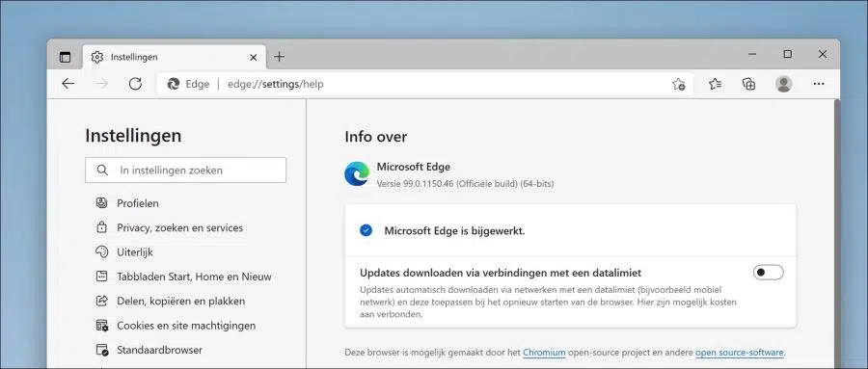Click the Versie 99.0.1150.46 text
The height and width of the screenshot is (369, 868).
pyautogui.click(x=465, y=184)
